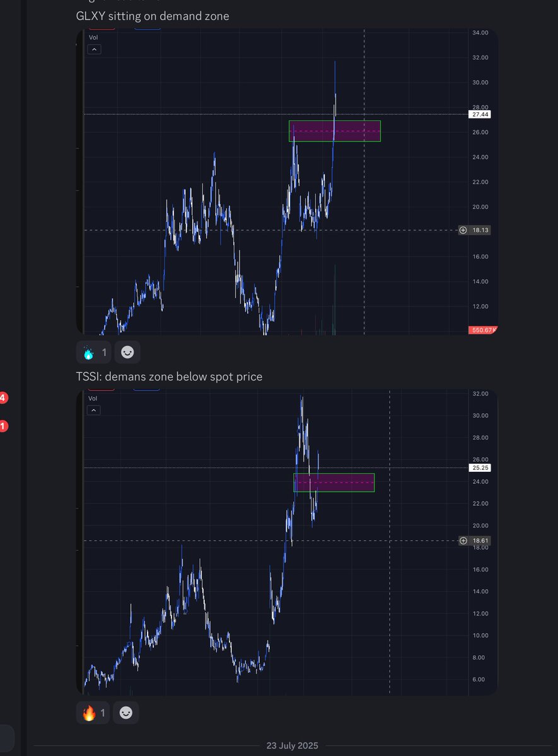Collapse Vol indicator in the TSSI chart
The height and width of the screenshot is (756, 558).
[x=93, y=410]
